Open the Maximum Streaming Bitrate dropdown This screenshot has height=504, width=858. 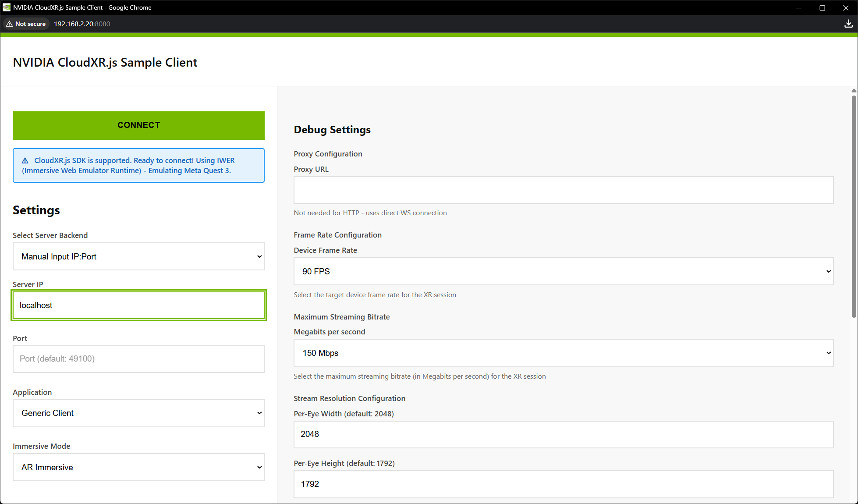564,353
